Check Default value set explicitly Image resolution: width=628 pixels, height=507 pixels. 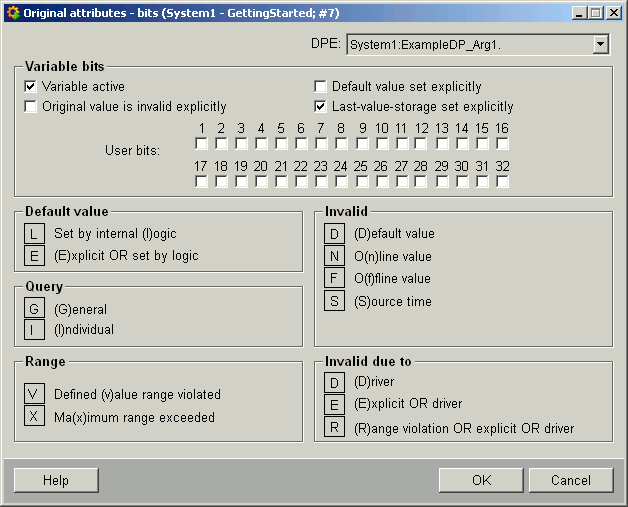[x=321, y=87]
